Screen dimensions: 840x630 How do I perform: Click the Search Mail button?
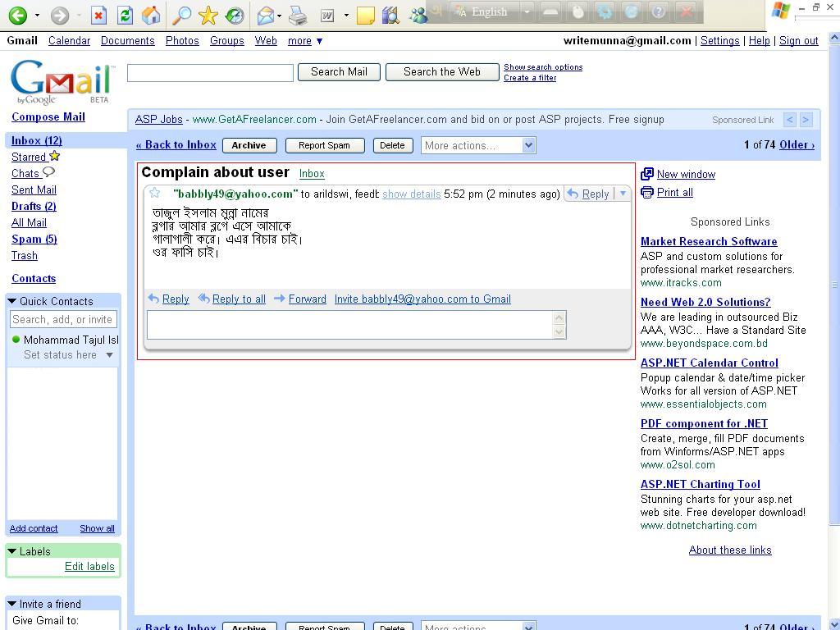[x=339, y=72]
